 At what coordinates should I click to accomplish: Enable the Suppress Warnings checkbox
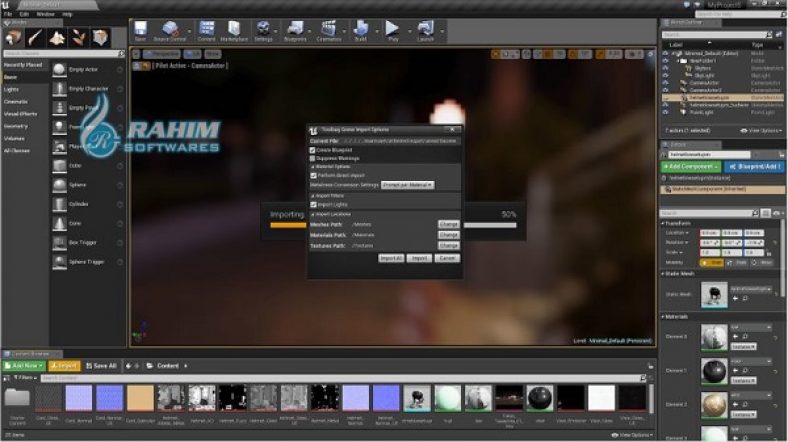pyautogui.click(x=313, y=158)
